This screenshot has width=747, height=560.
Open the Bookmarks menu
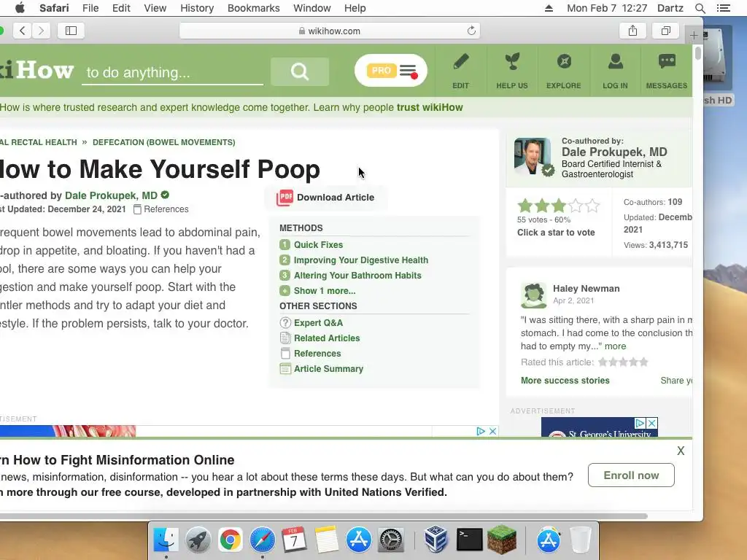pos(253,8)
